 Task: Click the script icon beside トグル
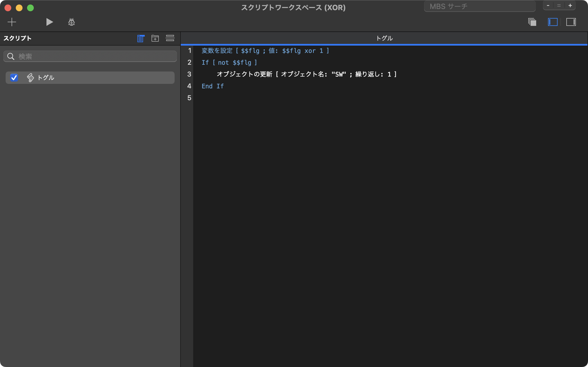tap(30, 78)
